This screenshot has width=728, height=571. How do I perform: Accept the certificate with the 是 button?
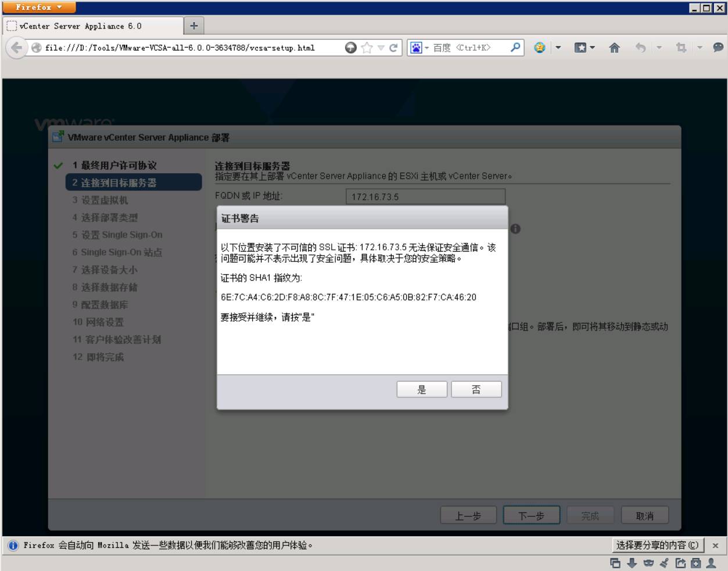pyautogui.click(x=422, y=389)
